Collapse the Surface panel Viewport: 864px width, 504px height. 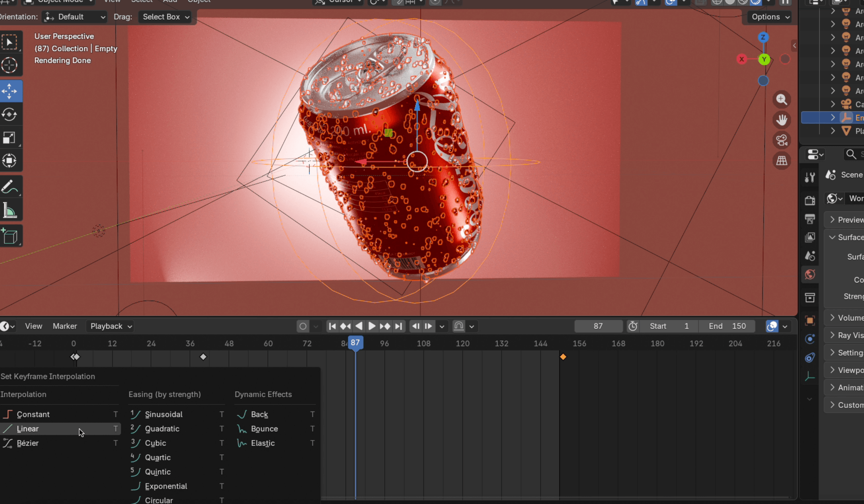point(832,237)
